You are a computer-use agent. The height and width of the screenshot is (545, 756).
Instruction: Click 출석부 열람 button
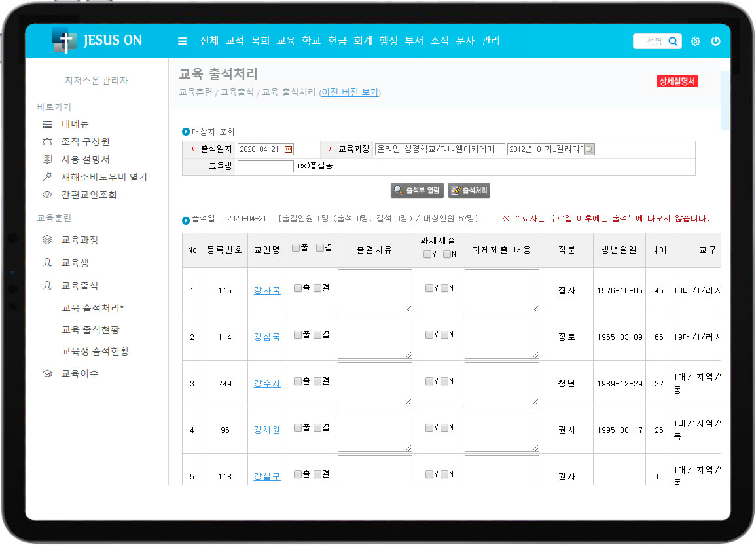(418, 191)
